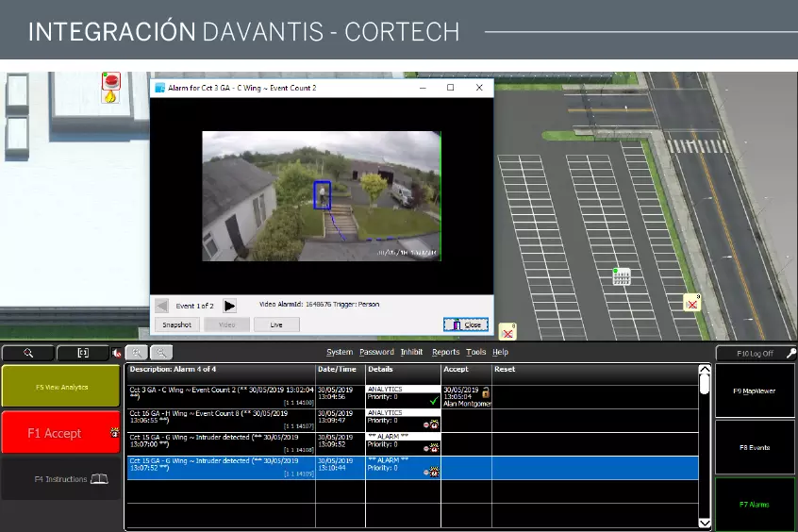
Task: Click F4 Instructions button
Action: coord(61,479)
